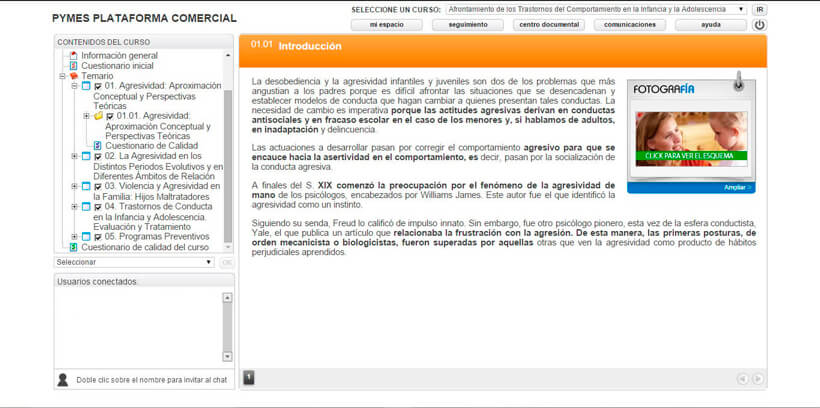Collapse the 01. Agresividad unit node
Image resolution: width=820 pixels, height=408 pixels.
tap(74, 86)
